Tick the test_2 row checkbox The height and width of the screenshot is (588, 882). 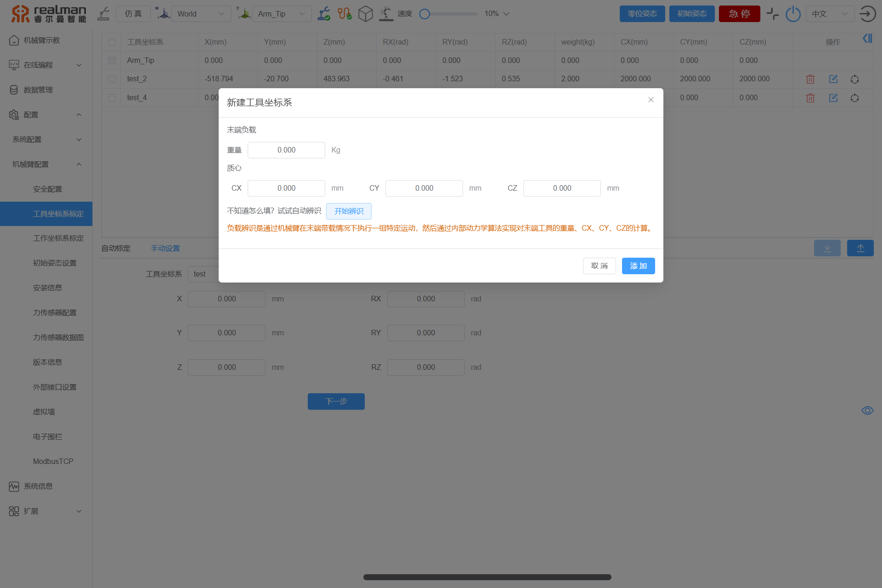click(112, 79)
